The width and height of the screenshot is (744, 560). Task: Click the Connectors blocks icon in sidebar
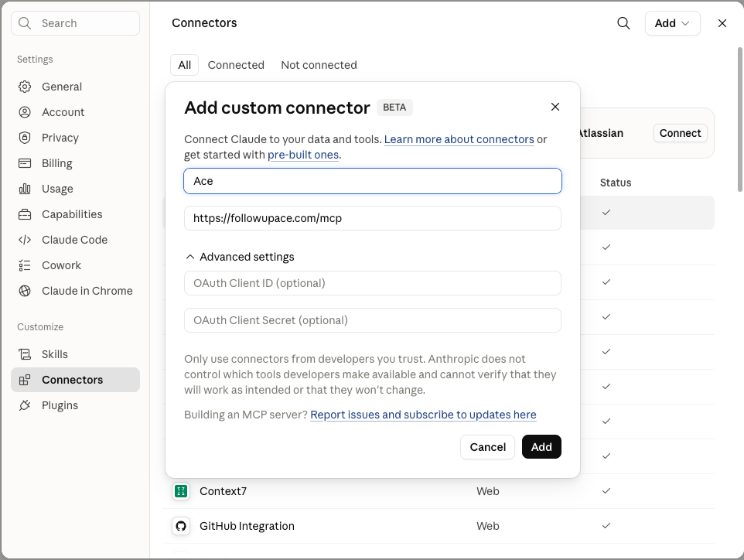point(25,380)
